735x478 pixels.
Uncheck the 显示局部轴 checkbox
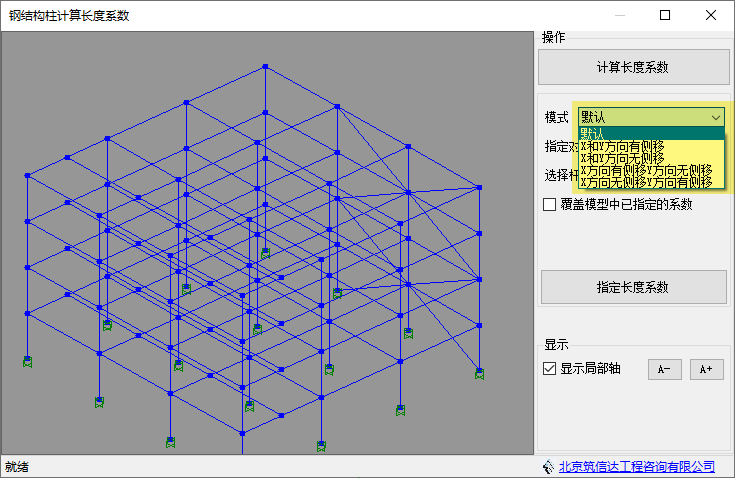pos(549,368)
